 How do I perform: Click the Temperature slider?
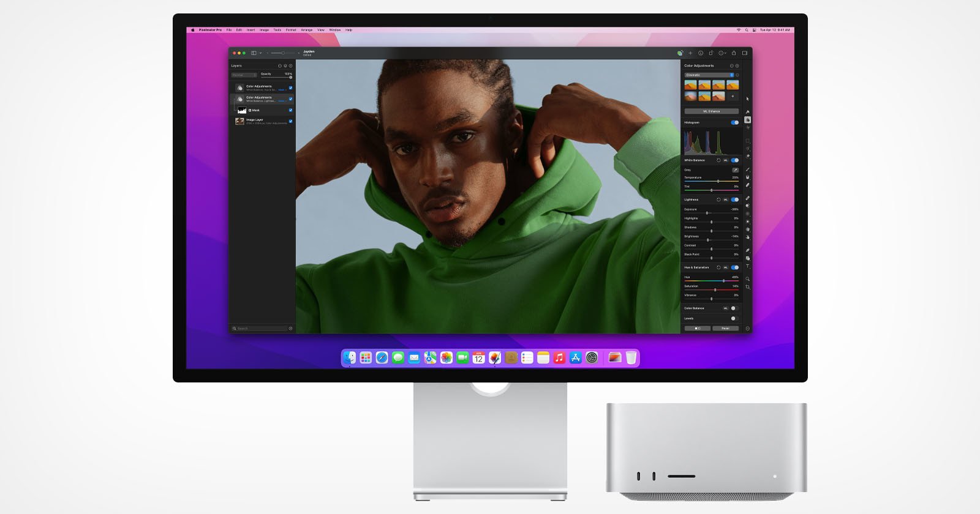[711, 182]
